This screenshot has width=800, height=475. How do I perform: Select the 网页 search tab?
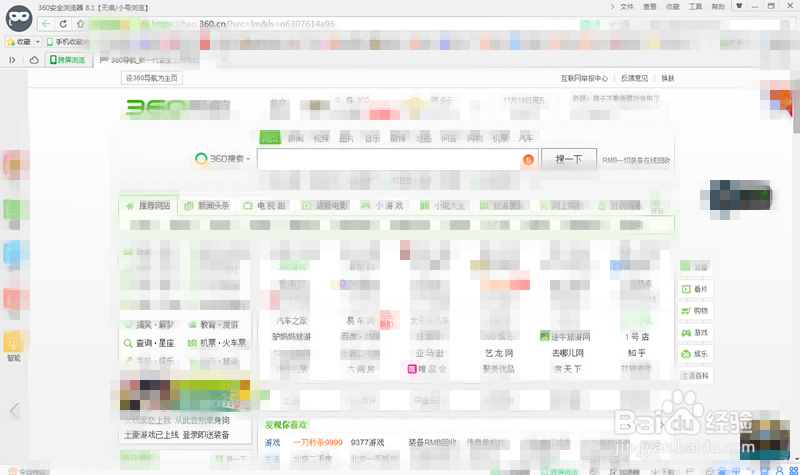270,138
